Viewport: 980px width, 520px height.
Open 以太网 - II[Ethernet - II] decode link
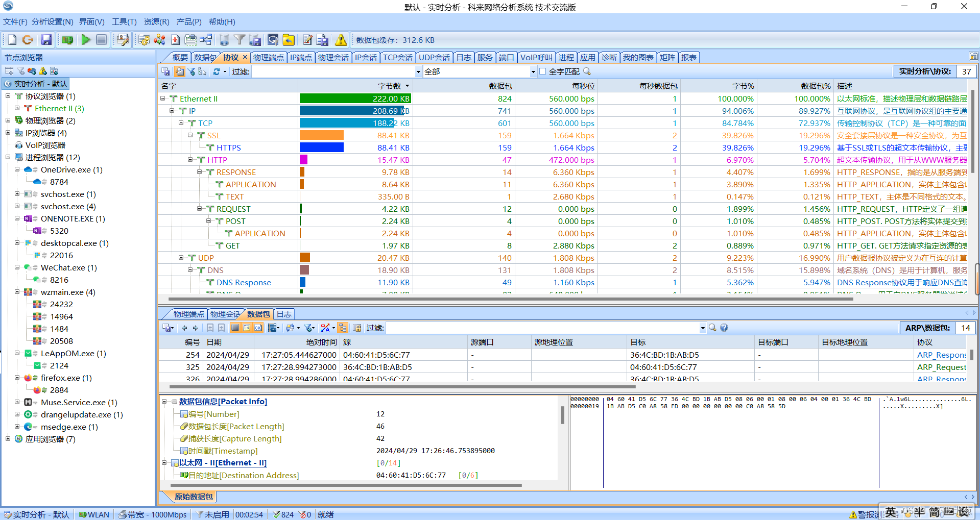tap(223, 463)
